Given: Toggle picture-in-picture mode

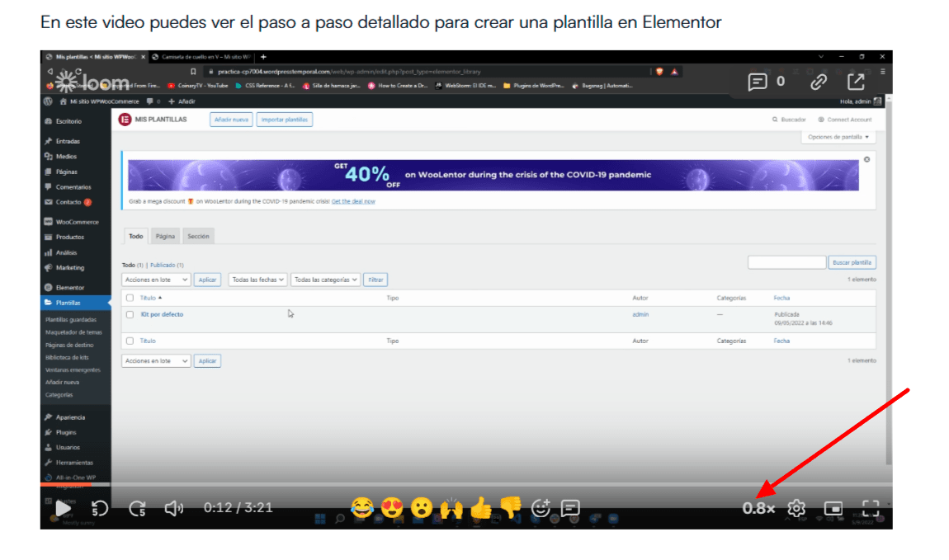Looking at the screenshot, I should coord(833,508).
